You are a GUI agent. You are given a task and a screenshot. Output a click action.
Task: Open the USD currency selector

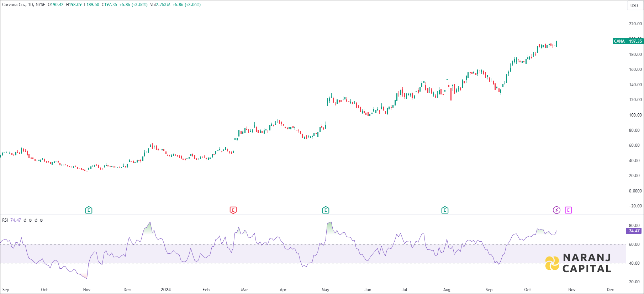click(634, 5)
